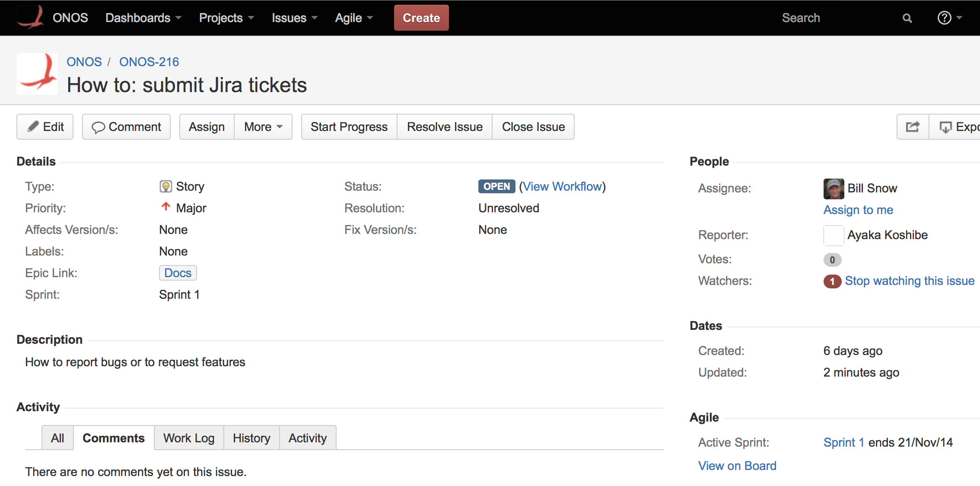Click Ayaka Koshibe's blank avatar

pyautogui.click(x=834, y=235)
